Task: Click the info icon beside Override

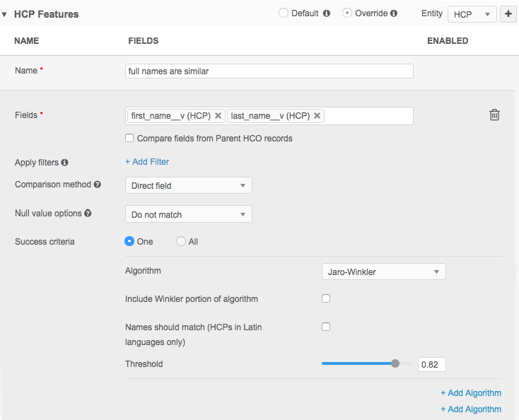Action: [394, 13]
